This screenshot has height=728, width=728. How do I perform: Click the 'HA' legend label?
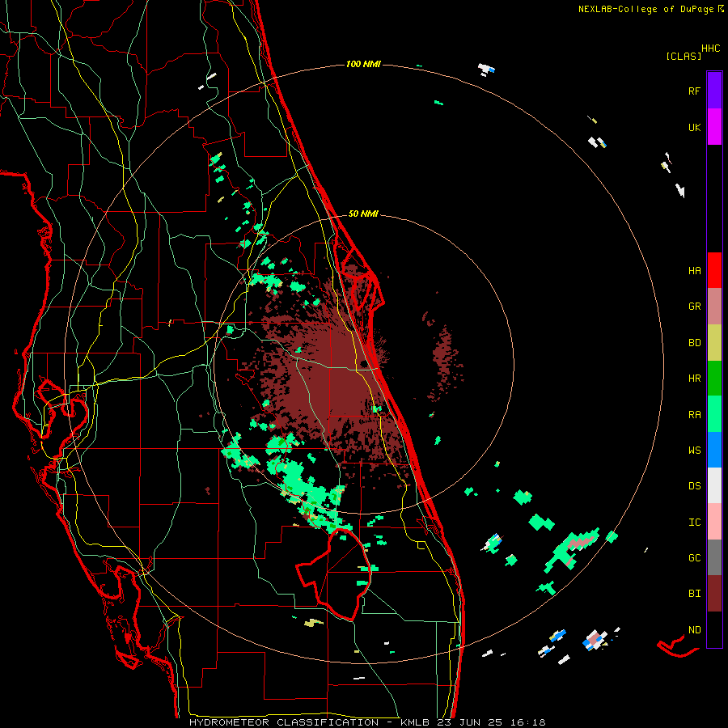pos(694,271)
